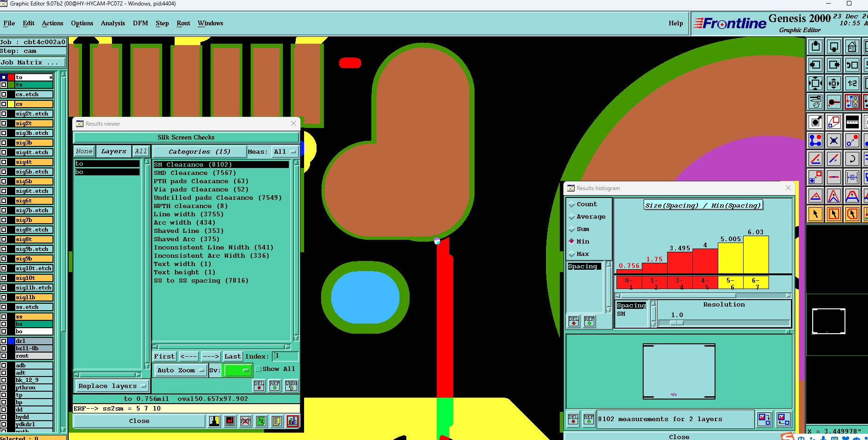Click the yellow notes report icon
The width and height of the screenshot is (868, 440).
(x=277, y=421)
